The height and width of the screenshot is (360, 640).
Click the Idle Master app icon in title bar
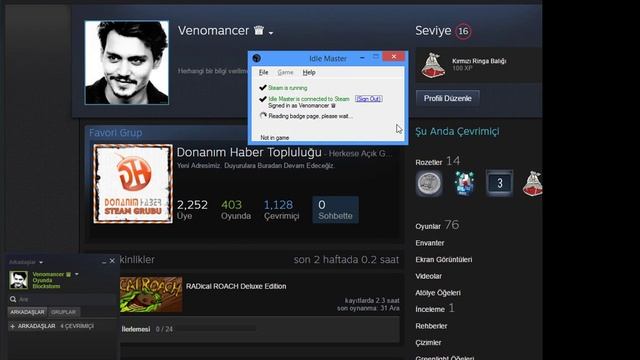pyautogui.click(x=257, y=58)
